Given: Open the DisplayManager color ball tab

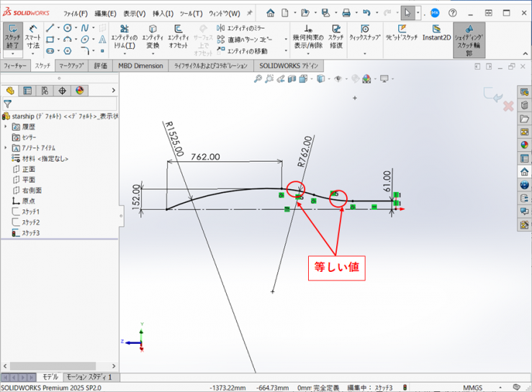Looking at the screenshot, I should [x=80, y=91].
